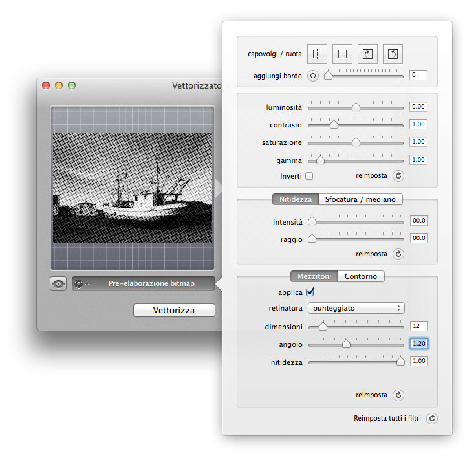Click the border color circle button

(x=314, y=76)
